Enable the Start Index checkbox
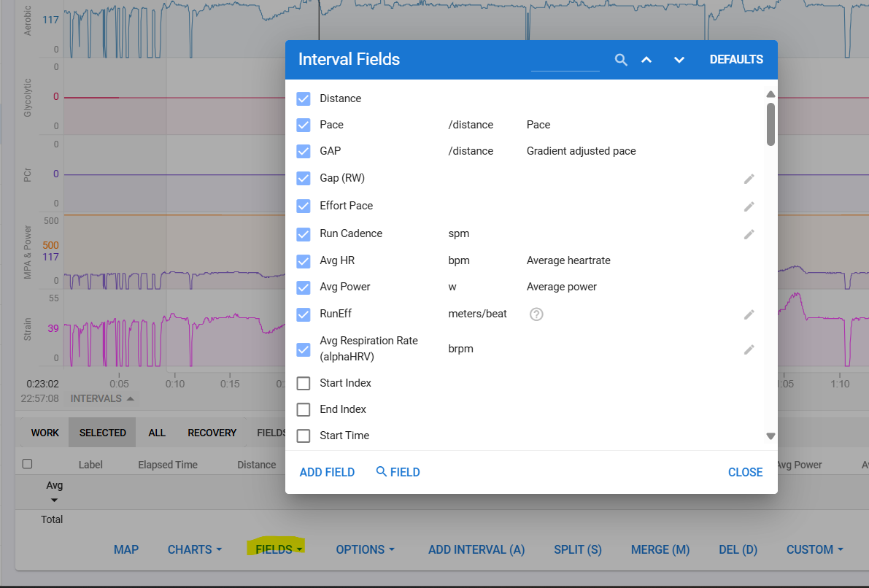 click(x=304, y=383)
